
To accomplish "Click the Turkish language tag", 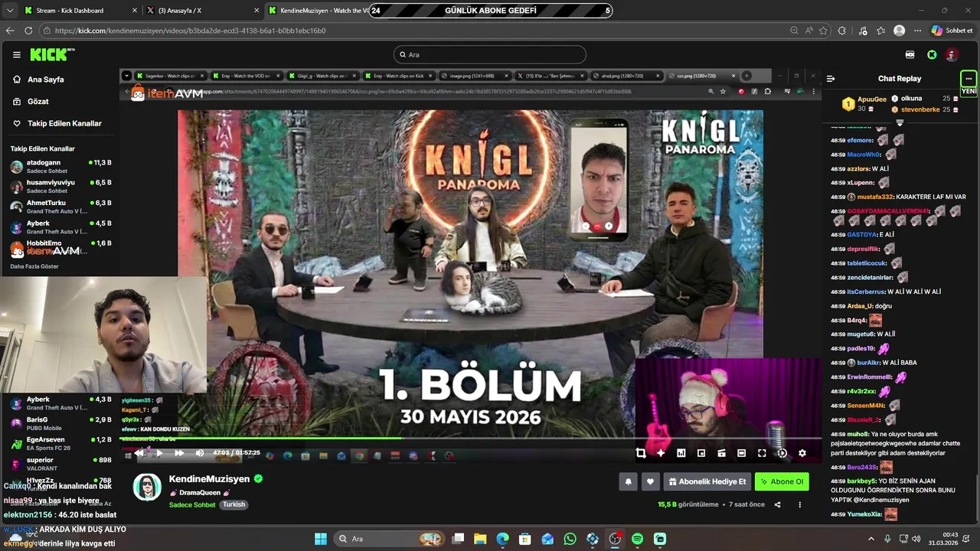I will [234, 505].
